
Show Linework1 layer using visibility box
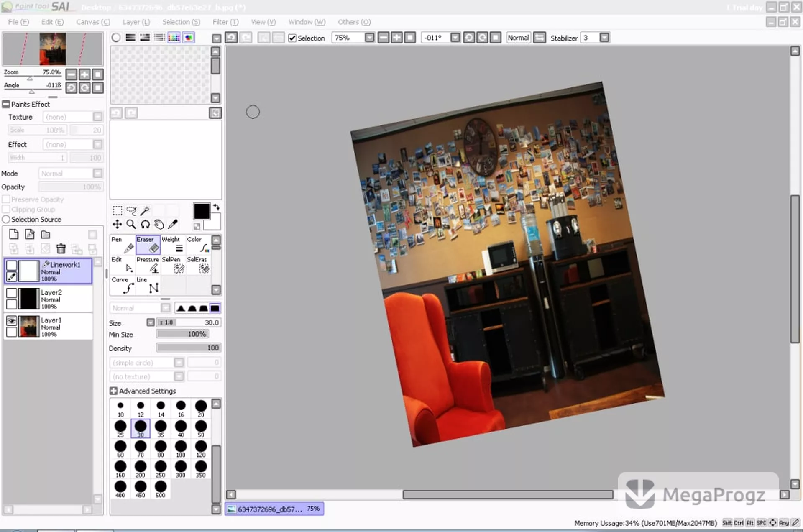click(x=12, y=265)
